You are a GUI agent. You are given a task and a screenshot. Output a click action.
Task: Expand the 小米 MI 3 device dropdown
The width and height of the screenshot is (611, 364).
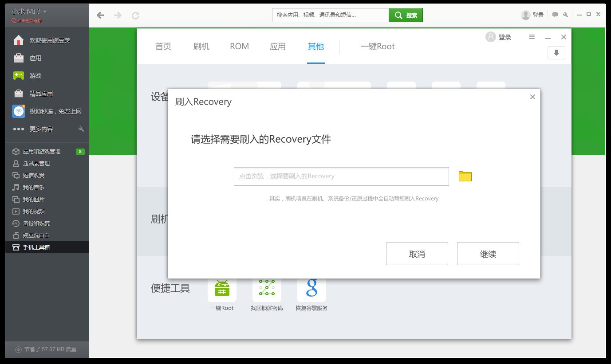point(29,11)
